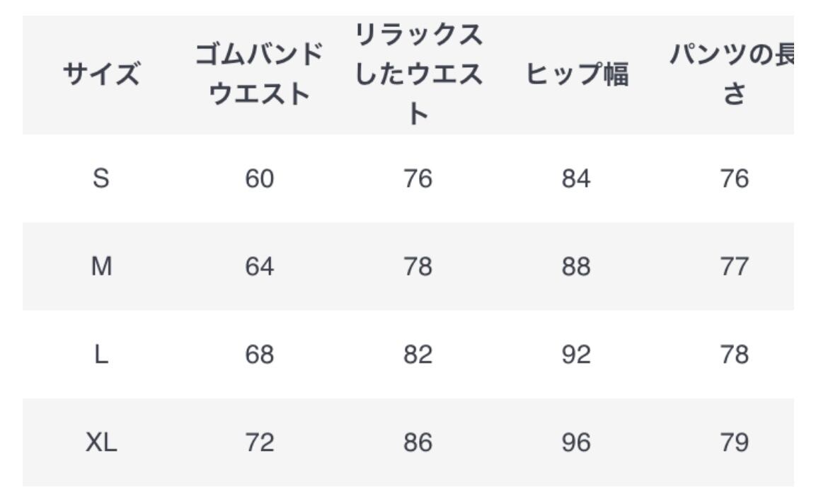Click the パンツの長さ column header
Screen dimensions: 816x504
(733, 74)
